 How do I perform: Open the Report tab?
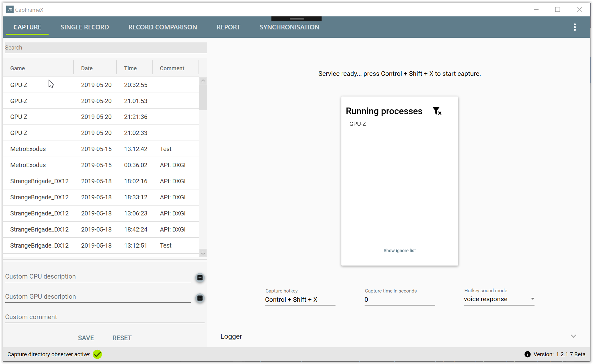point(228,27)
